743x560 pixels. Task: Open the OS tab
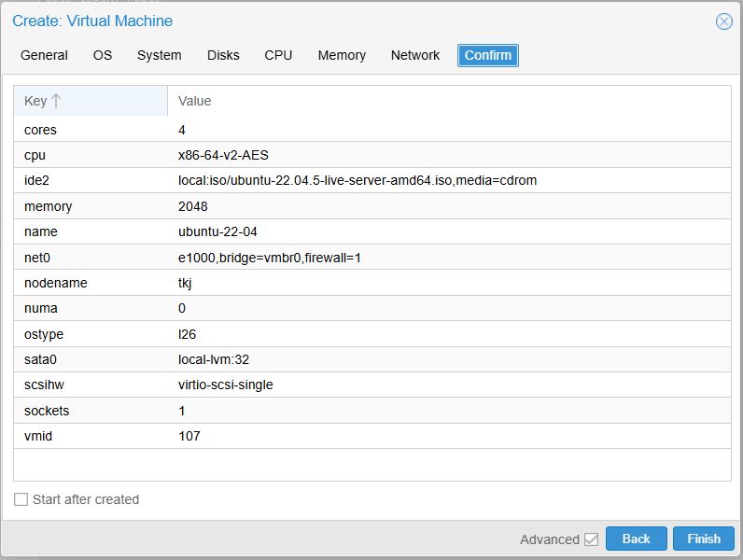point(103,55)
